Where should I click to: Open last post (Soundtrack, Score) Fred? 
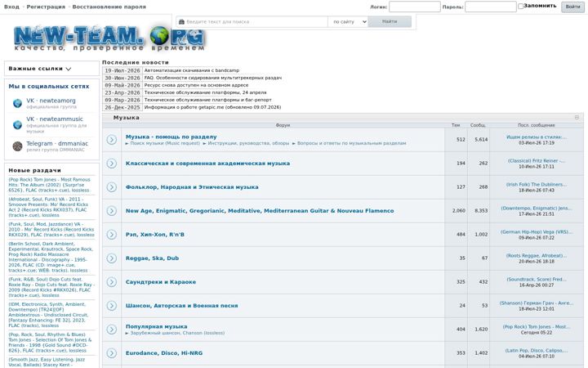pos(537,280)
